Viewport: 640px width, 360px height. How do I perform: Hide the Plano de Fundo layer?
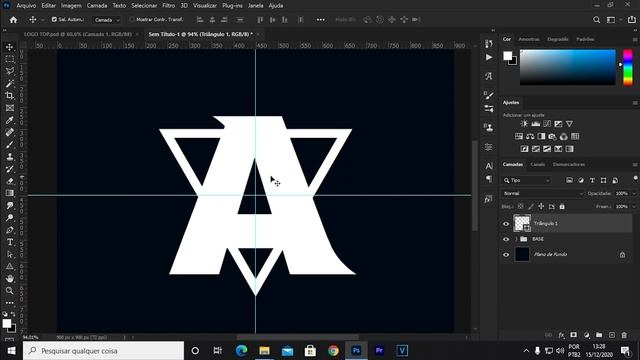[506, 255]
